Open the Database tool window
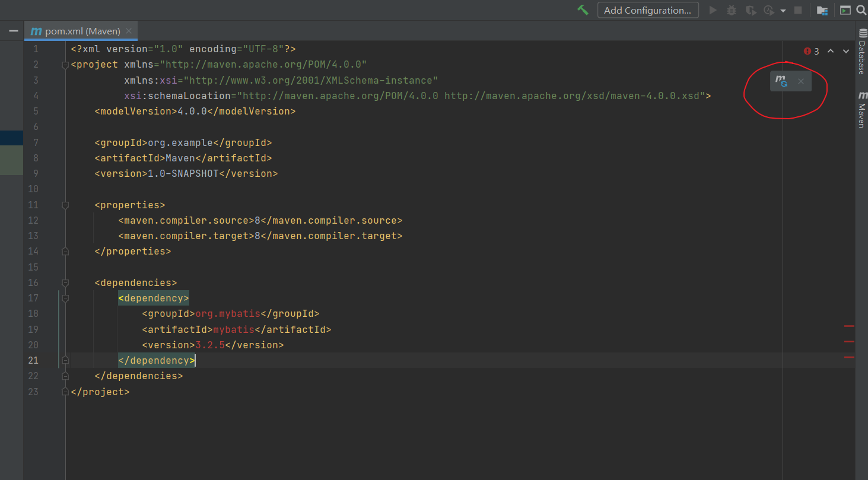Viewport: 868px width, 480px height. pos(861,52)
